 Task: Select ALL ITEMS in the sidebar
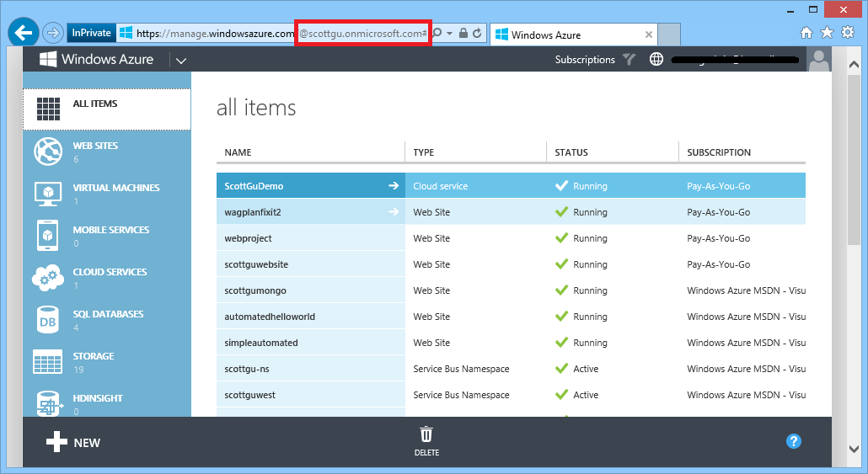(x=107, y=109)
